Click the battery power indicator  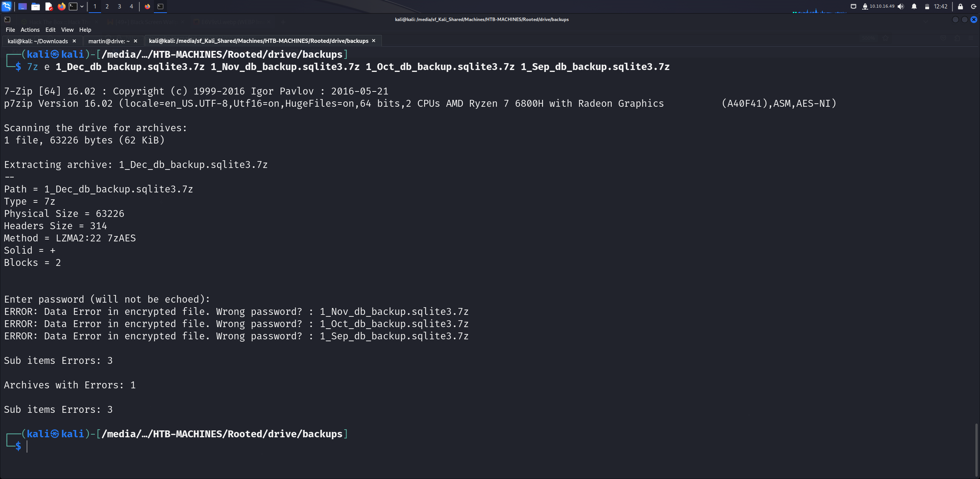(x=927, y=7)
